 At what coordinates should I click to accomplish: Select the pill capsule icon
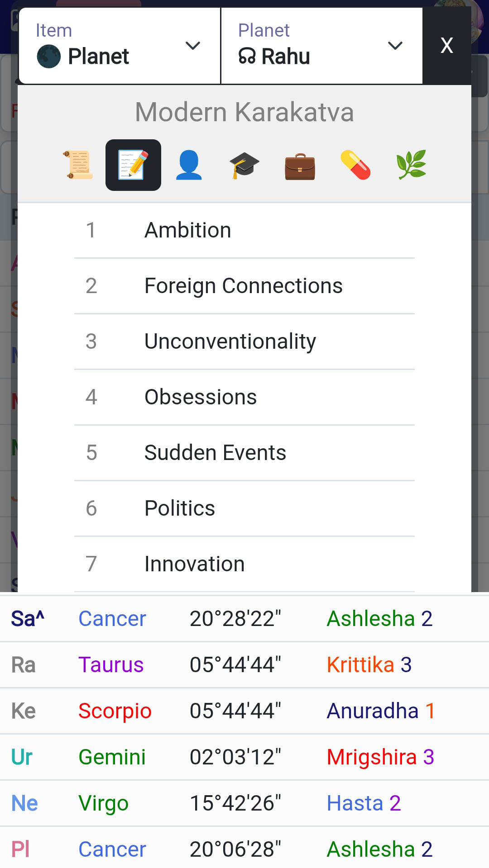(x=355, y=165)
